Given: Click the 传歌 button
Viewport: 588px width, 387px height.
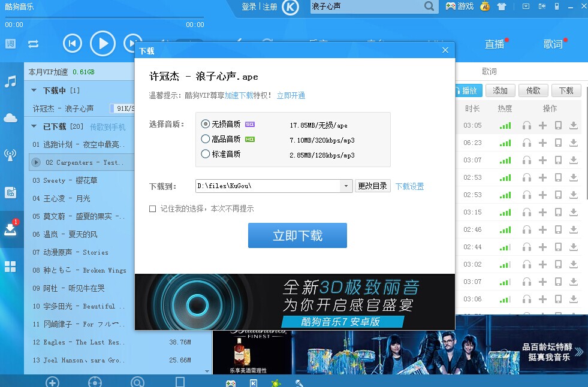Looking at the screenshot, I should 533,90.
